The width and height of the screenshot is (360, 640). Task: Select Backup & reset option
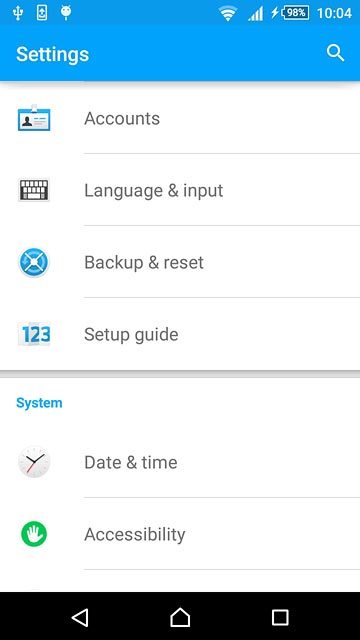coord(180,262)
